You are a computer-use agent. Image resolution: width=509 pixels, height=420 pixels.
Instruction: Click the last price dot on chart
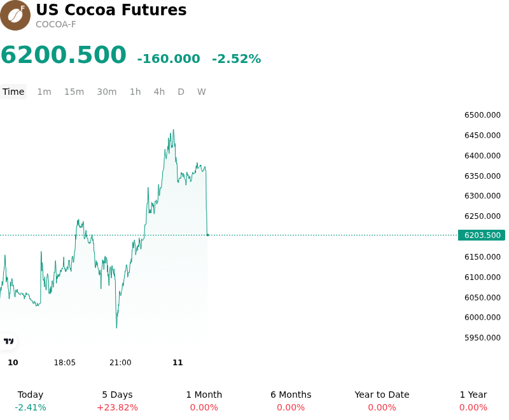(x=208, y=235)
